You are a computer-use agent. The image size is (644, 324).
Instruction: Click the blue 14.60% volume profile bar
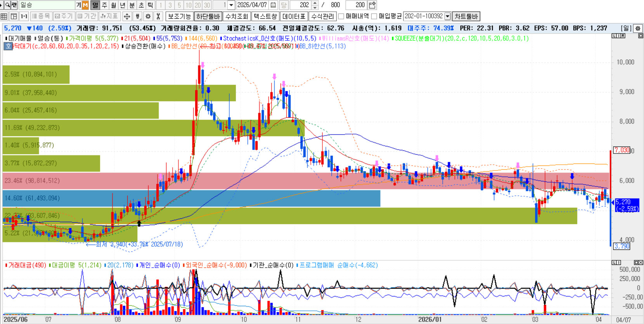(x=191, y=198)
